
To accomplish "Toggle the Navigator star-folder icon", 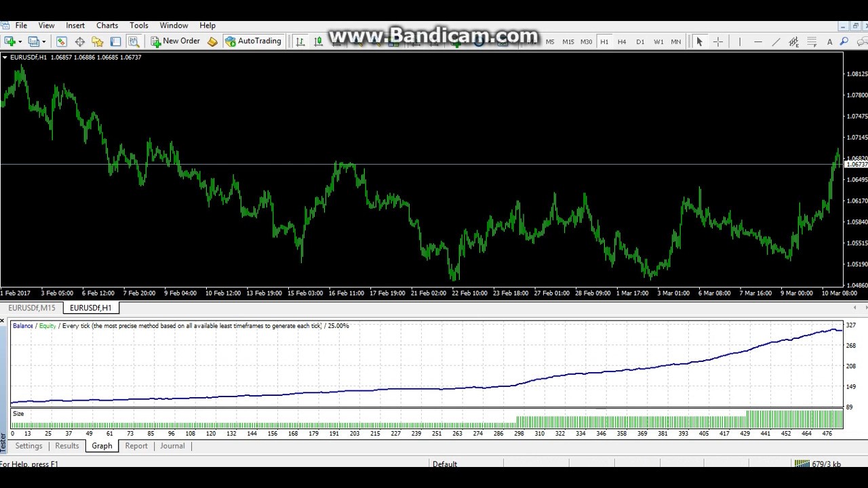I will (97, 41).
